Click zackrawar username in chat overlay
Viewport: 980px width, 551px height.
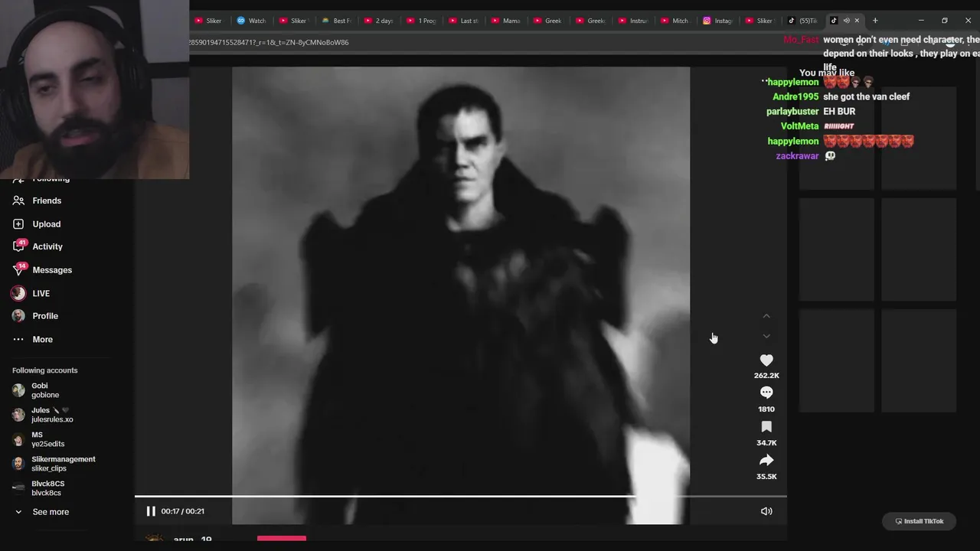pyautogui.click(x=797, y=156)
